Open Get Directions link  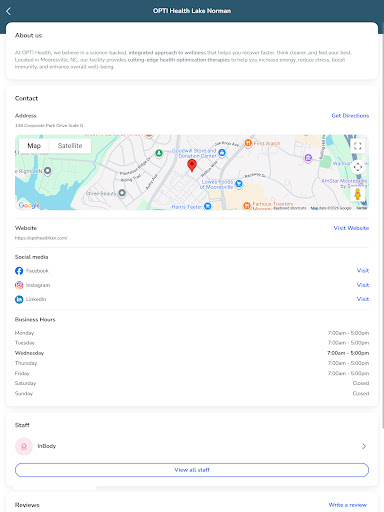[350, 116]
